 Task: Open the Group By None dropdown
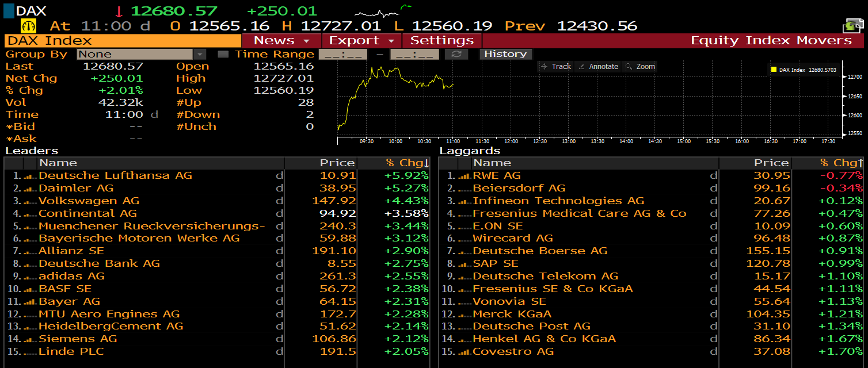141,54
